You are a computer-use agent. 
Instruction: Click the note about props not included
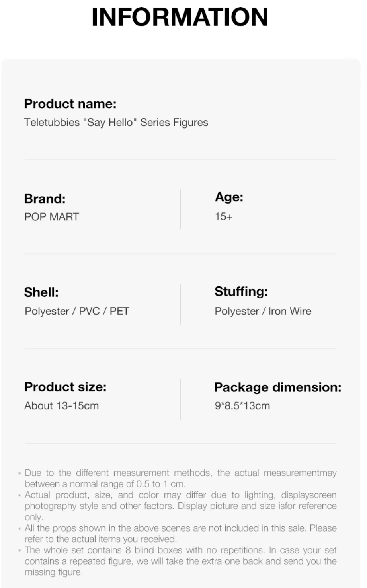pyautogui.click(x=180, y=533)
